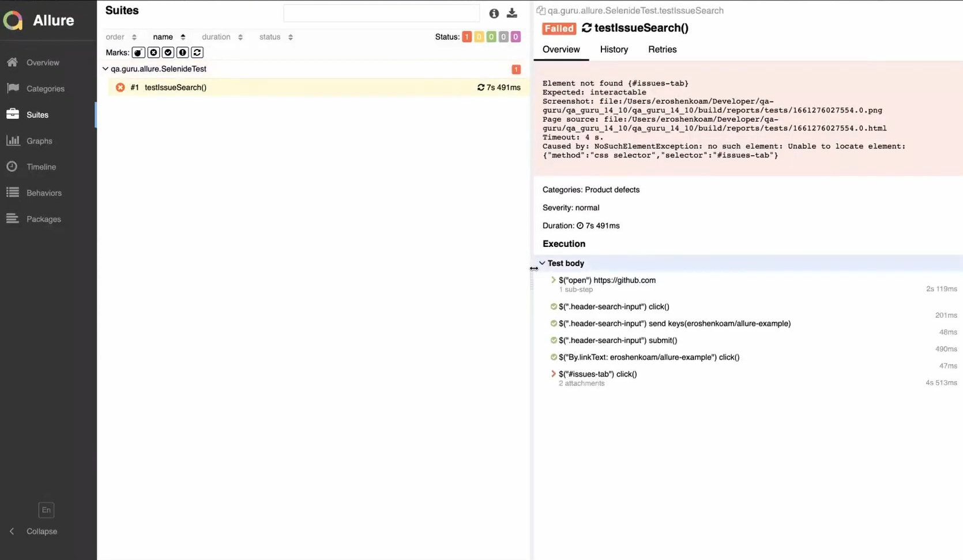Open the Graphs section
Viewport: 963px width, 560px height.
click(x=39, y=141)
